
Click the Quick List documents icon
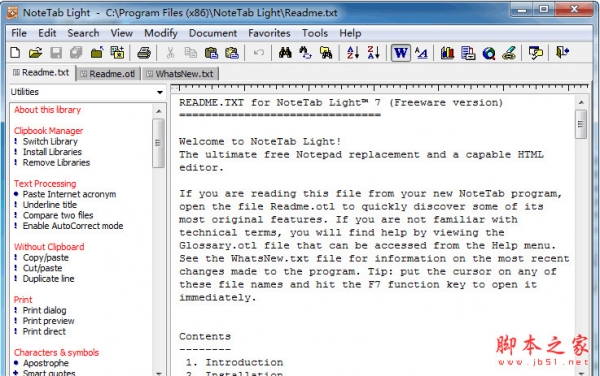pos(468,52)
